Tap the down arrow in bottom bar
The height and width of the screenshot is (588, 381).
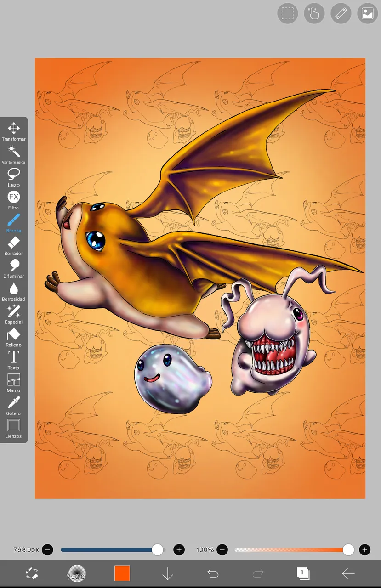coord(168,573)
